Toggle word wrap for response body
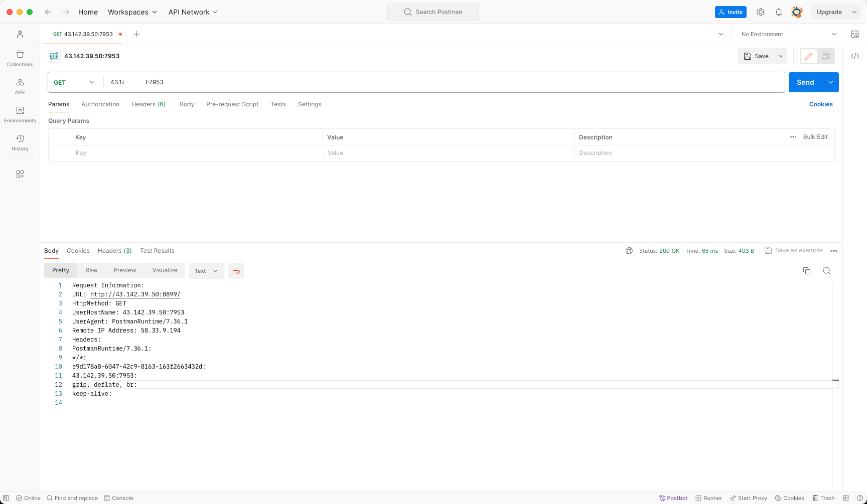This screenshot has width=867, height=504. [x=236, y=271]
